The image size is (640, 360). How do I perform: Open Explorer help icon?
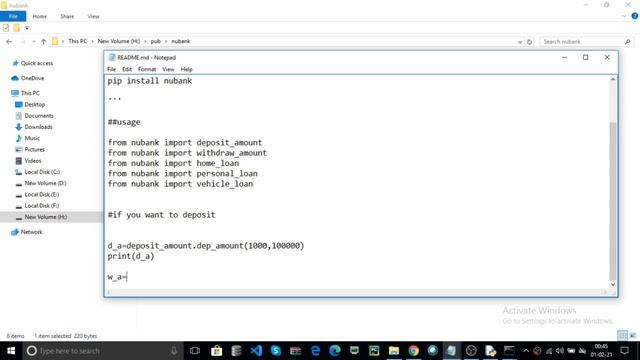coord(635,16)
